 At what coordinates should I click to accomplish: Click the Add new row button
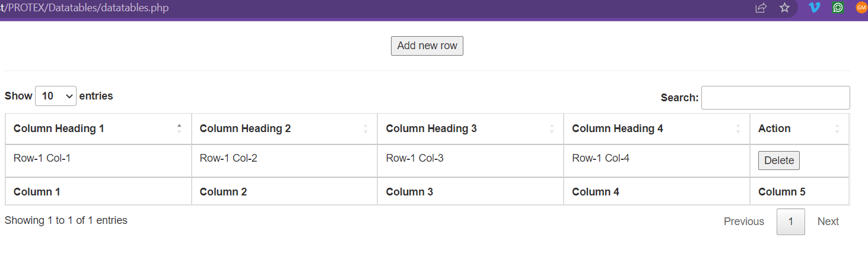[427, 46]
